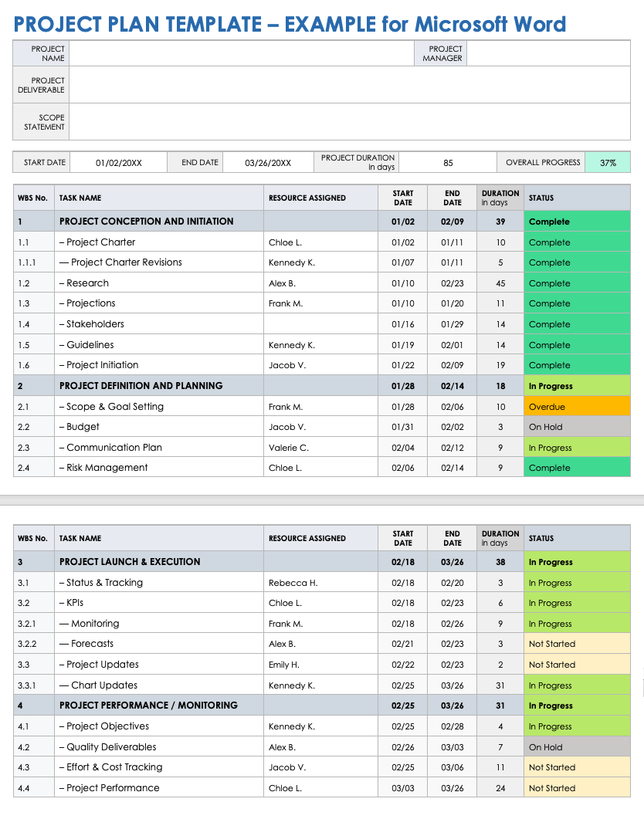The image size is (644, 819).
Task: Select empty resource cell for Stakeholders row
Action: (x=320, y=324)
